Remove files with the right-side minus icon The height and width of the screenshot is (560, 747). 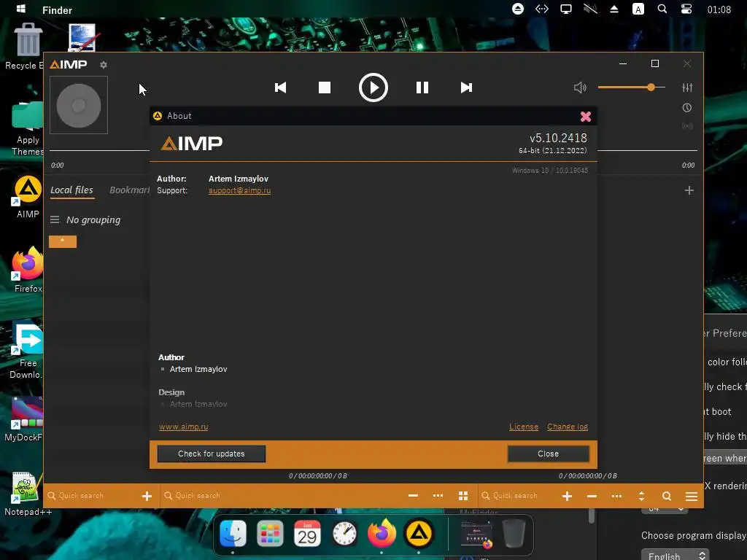[592, 496]
